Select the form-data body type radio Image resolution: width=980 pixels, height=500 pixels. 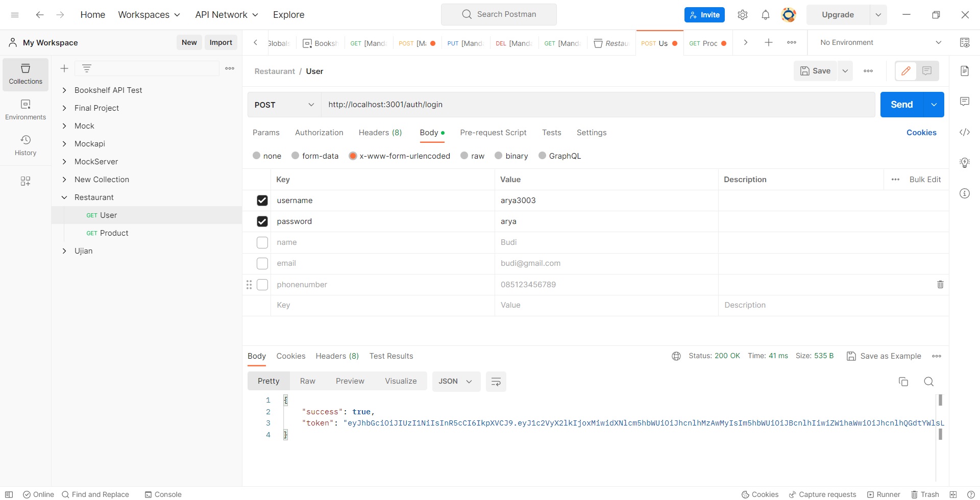click(x=295, y=156)
